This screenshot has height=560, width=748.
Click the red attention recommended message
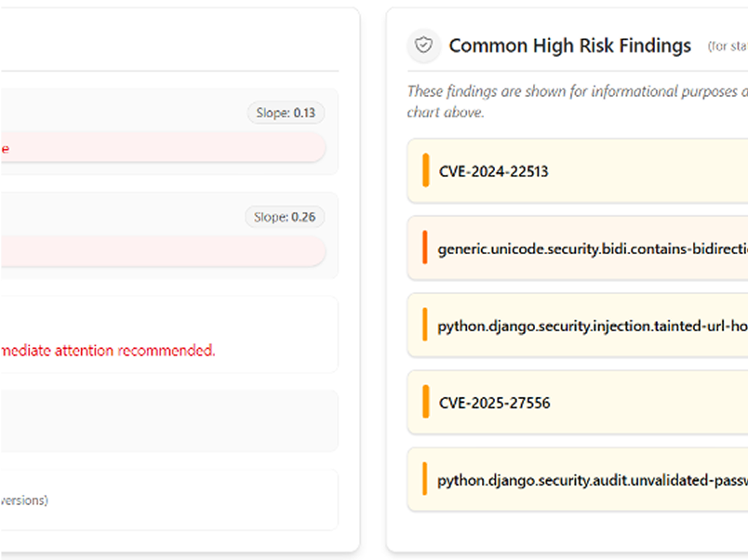point(107,351)
